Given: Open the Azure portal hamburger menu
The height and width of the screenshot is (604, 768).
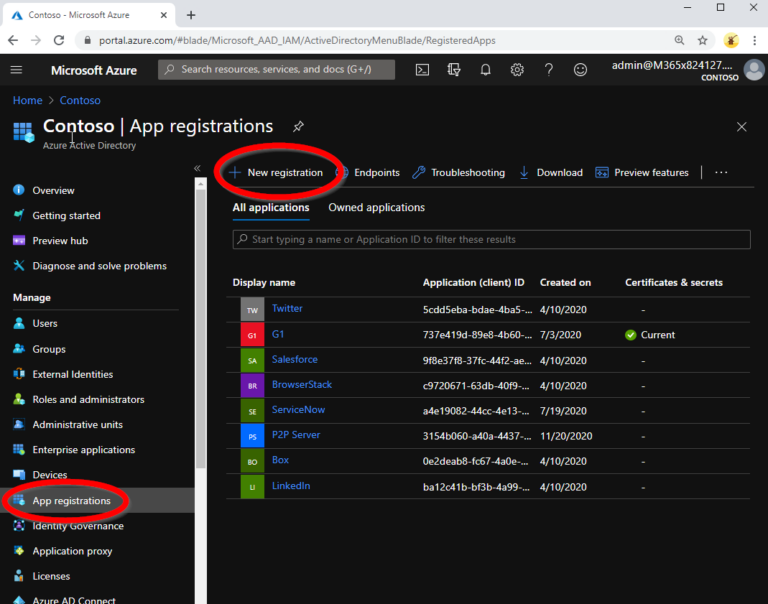Looking at the screenshot, I should point(16,70).
